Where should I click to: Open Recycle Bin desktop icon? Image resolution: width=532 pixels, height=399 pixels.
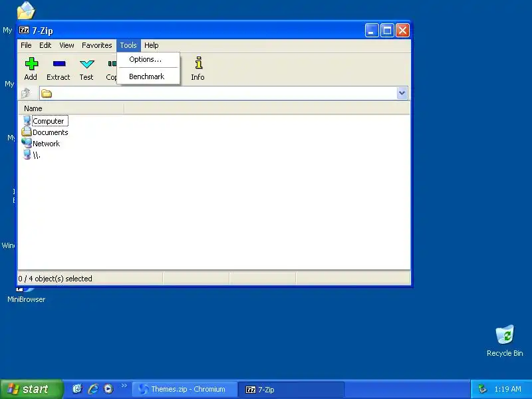click(505, 335)
